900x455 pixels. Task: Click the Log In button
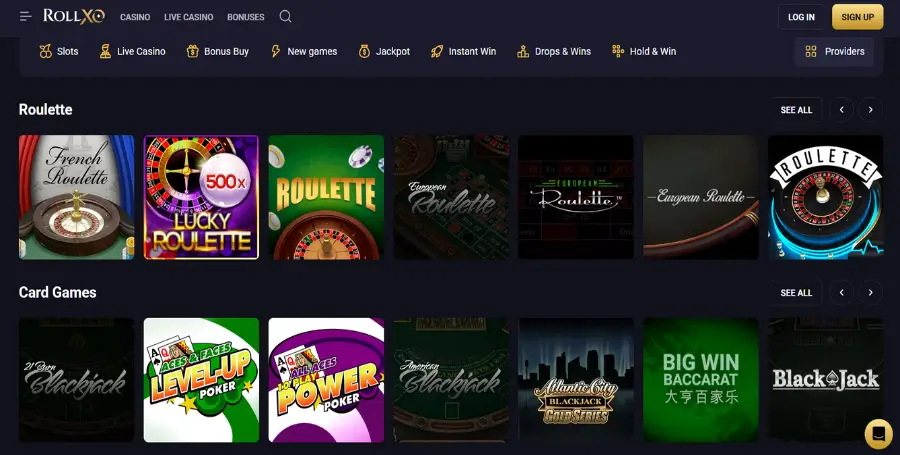(801, 17)
